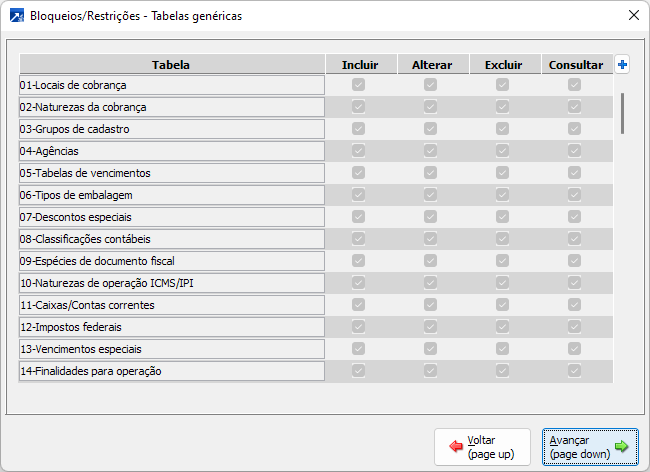Toggle Excluir checkbox for 07-Descontos especiais
Image resolution: width=650 pixels, height=472 pixels.
pyautogui.click(x=503, y=217)
